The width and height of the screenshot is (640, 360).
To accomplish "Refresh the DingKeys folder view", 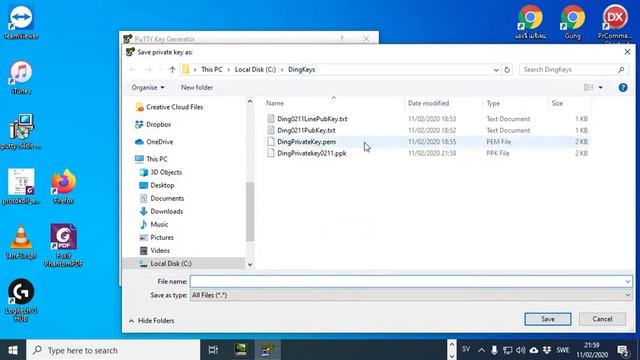I will click(507, 70).
